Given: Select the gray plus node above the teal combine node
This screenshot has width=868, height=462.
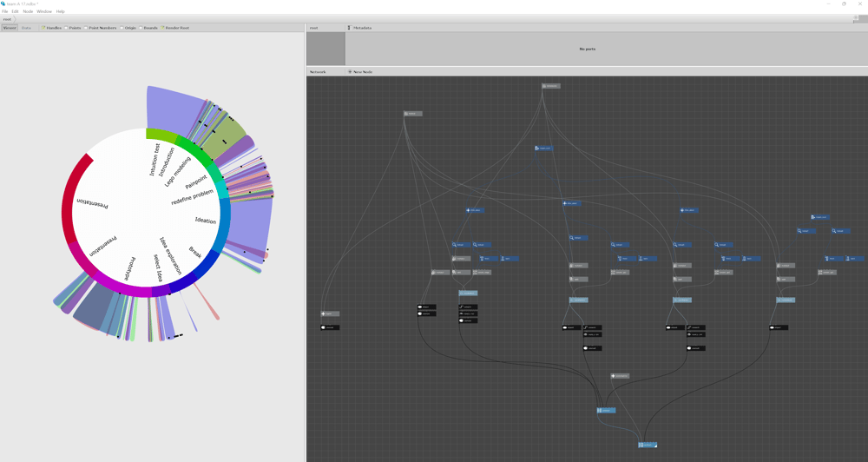Looking at the screenshot, I should [620, 375].
